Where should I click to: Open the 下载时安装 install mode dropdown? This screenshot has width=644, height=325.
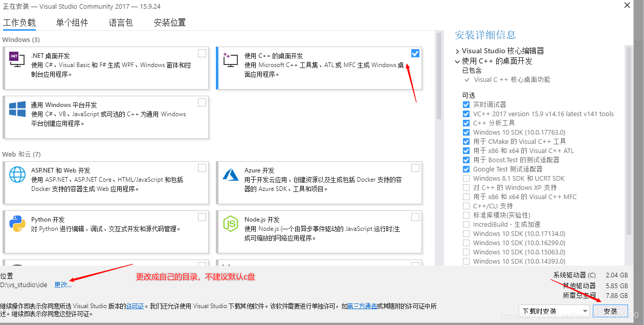click(554, 311)
